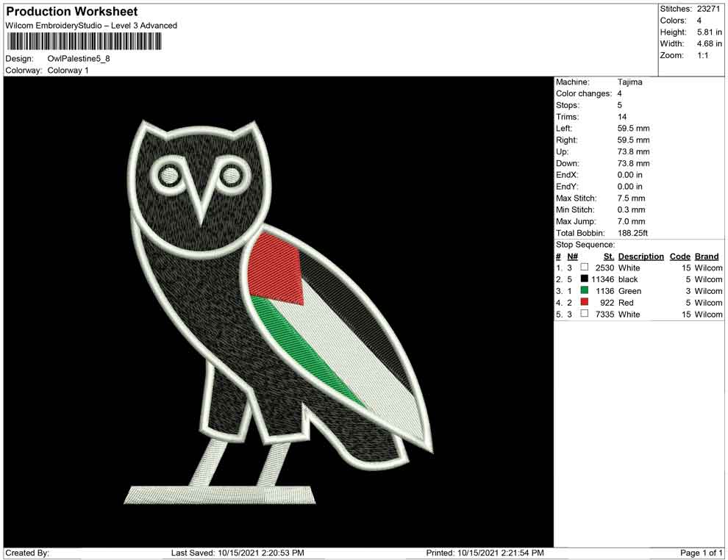The height and width of the screenshot is (560, 728).
Task: Click the 'Green' description in stop 3
Action: (629, 291)
